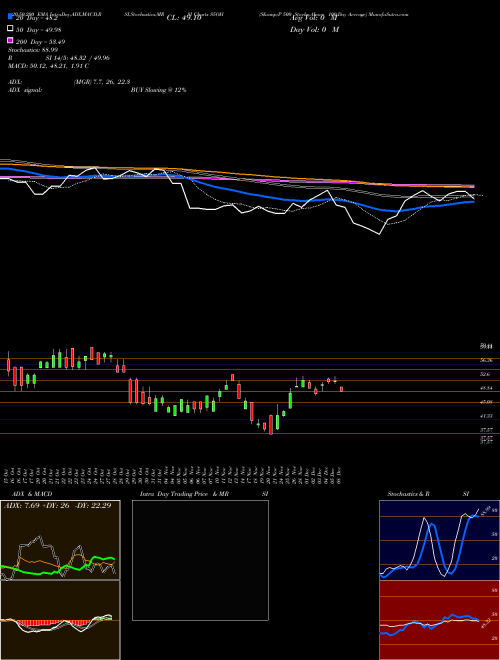Viewport: 500px width, 660px height.
Task: Click the lowest red candlestick near 37.67
Action: 271,425
